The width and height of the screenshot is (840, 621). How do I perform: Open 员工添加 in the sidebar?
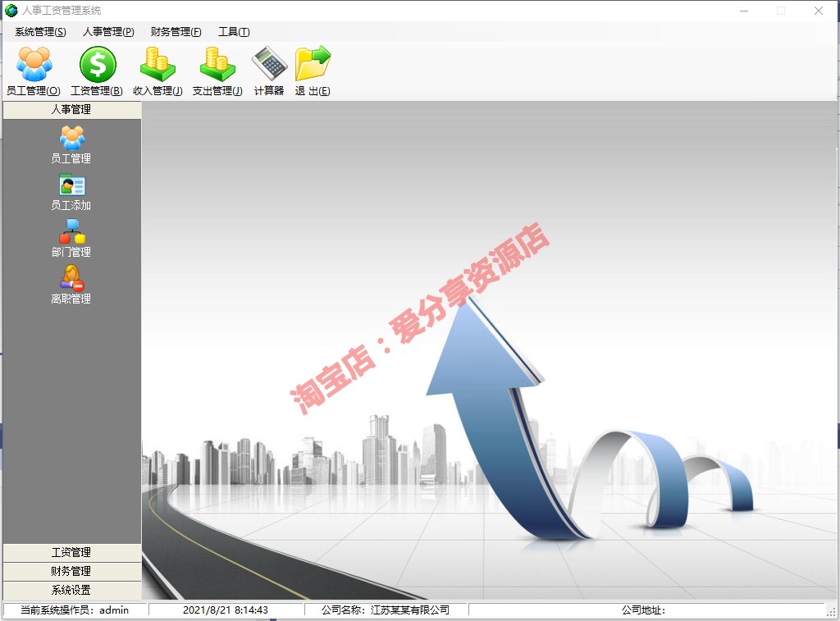71,192
